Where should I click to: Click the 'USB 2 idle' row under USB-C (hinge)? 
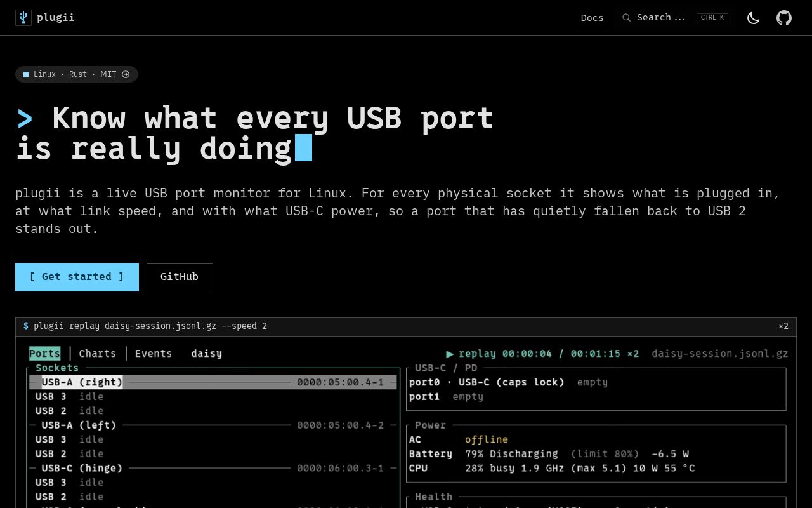click(x=70, y=497)
